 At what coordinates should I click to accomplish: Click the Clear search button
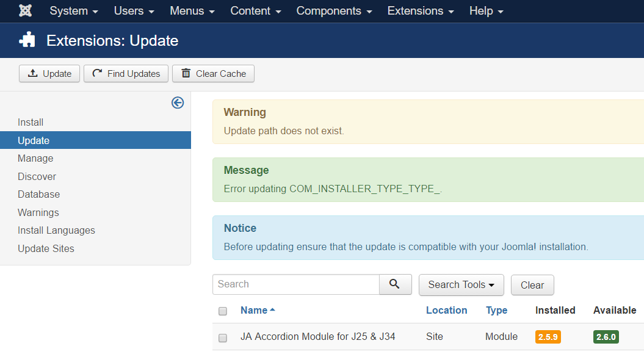point(532,285)
